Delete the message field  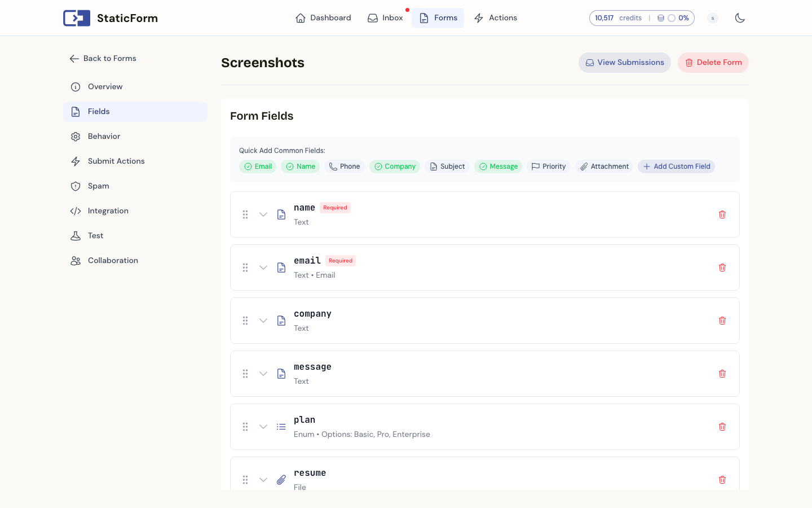click(722, 374)
